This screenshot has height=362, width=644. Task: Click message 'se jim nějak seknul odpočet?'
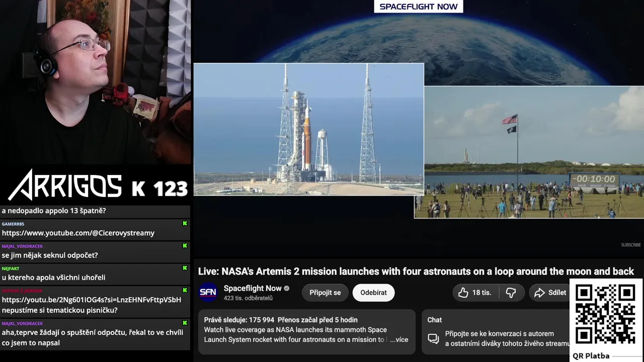click(50, 255)
